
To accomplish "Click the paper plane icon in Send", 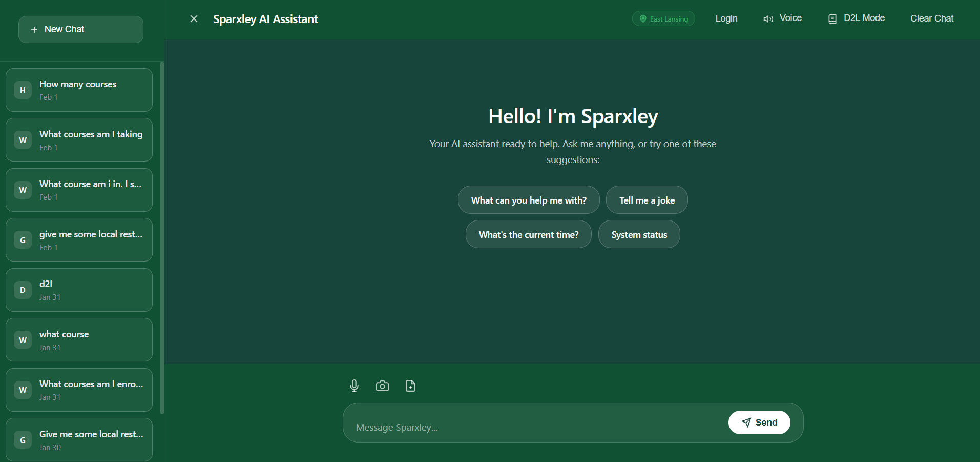I will (746, 423).
